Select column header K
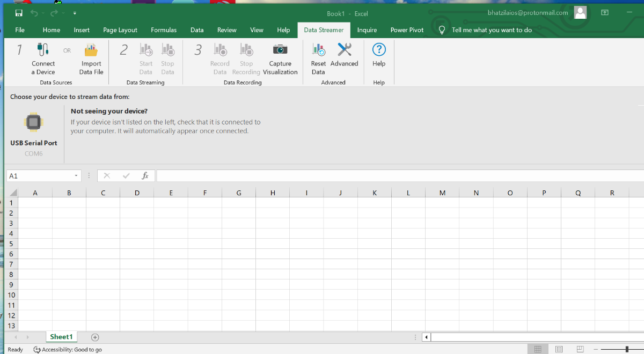 374,193
